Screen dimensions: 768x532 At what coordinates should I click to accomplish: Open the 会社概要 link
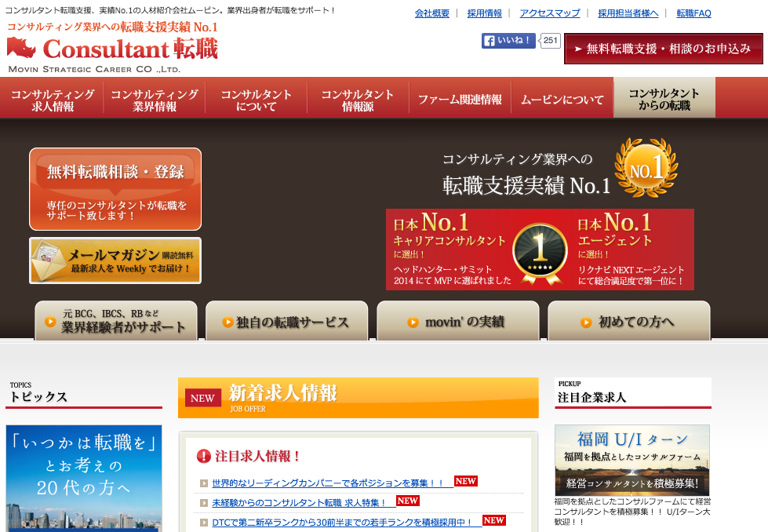[x=431, y=13]
